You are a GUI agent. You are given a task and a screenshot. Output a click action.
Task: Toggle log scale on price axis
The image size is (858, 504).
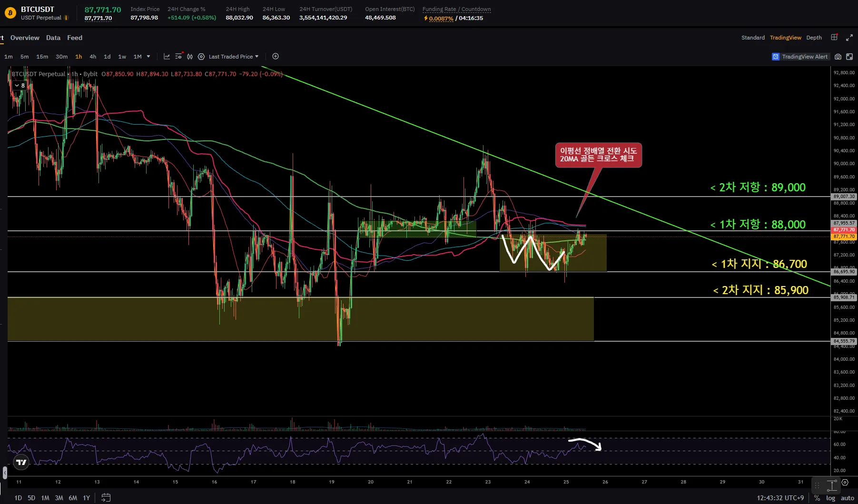pyautogui.click(x=830, y=498)
